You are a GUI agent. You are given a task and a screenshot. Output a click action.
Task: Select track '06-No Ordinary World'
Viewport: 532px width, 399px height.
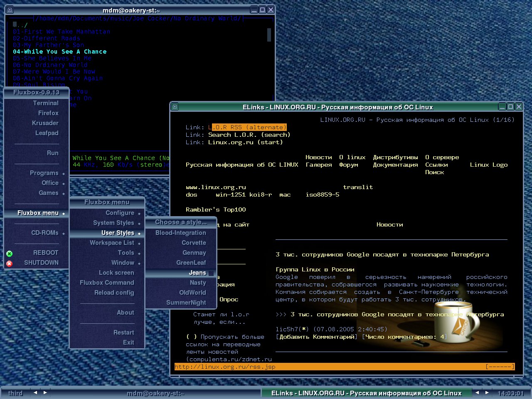pos(50,65)
